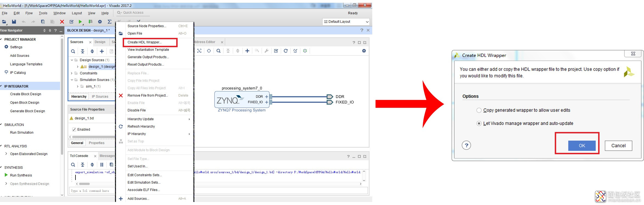Pause output in the Tcl Console toolbar
Viewport: 644px width, 205px height.
pyautogui.click(x=102, y=165)
